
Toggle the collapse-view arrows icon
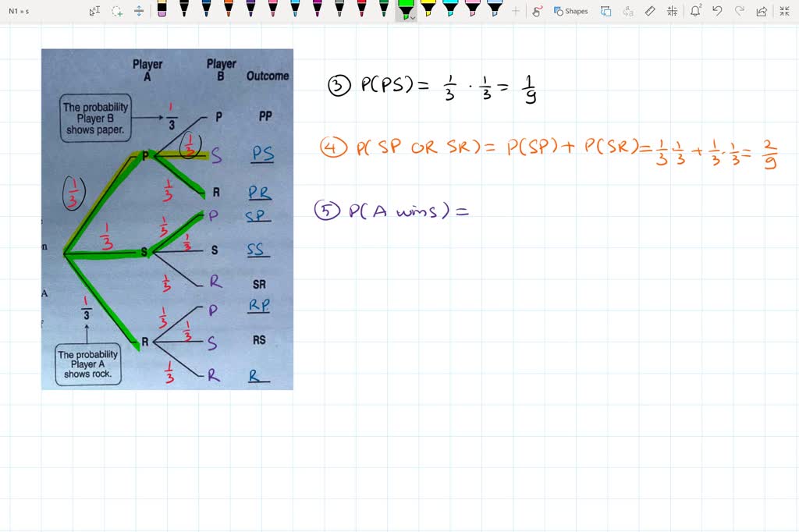(784, 11)
